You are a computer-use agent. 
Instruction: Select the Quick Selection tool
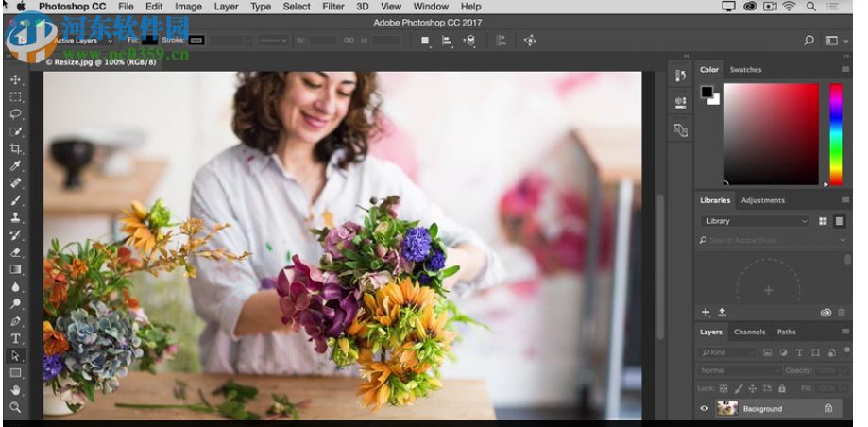(x=15, y=132)
